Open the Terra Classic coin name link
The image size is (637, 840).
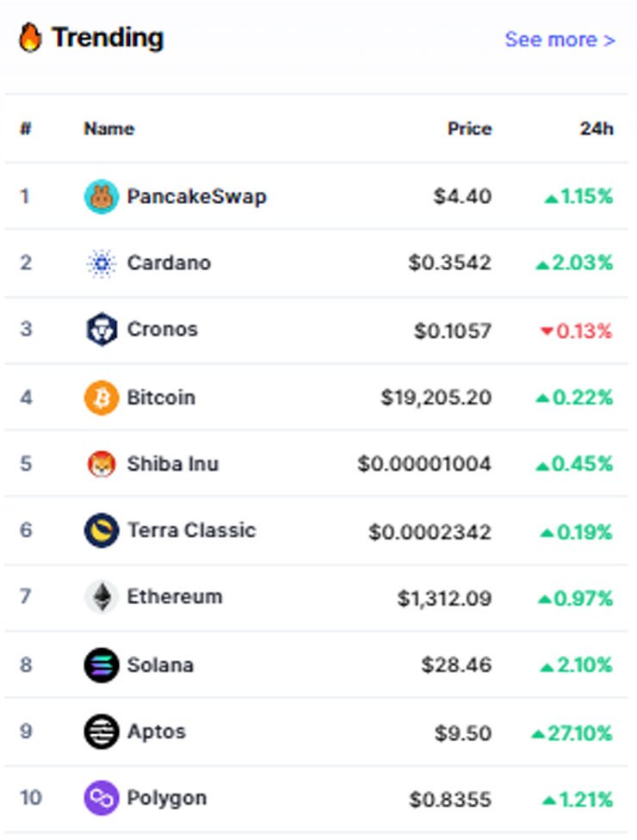(x=192, y=530)
